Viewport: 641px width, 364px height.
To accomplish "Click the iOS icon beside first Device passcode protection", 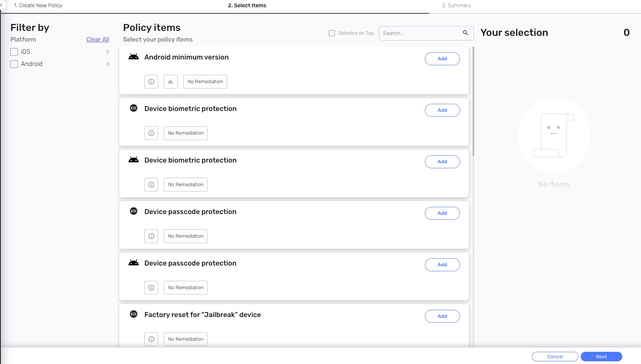I will pos(134,211).
